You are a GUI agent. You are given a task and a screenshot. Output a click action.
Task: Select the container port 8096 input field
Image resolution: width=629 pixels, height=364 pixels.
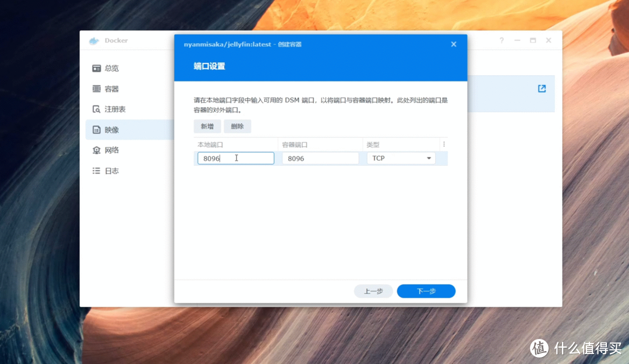click(320, 158)
